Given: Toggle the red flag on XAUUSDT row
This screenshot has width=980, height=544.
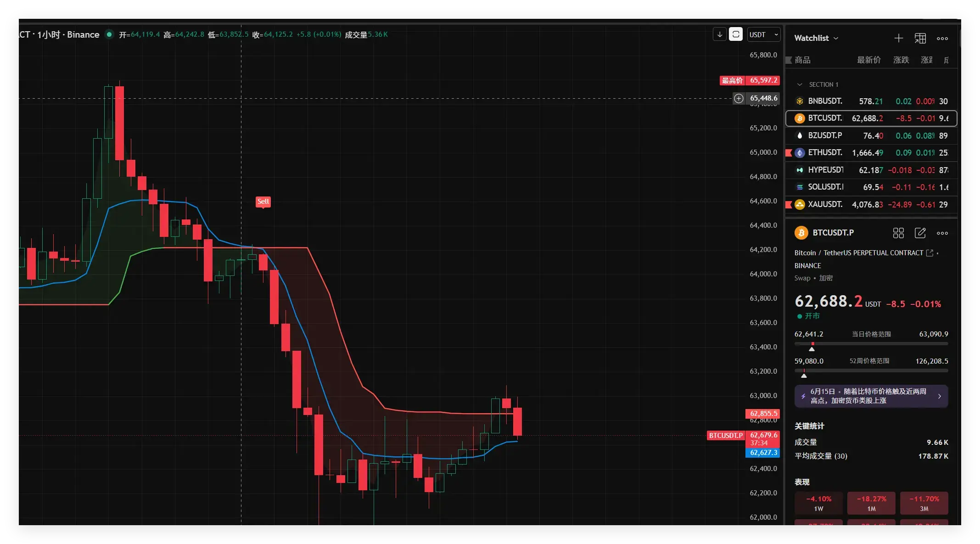Looking at the screenshot, I should pyautogui.click(x=789, y=204).
